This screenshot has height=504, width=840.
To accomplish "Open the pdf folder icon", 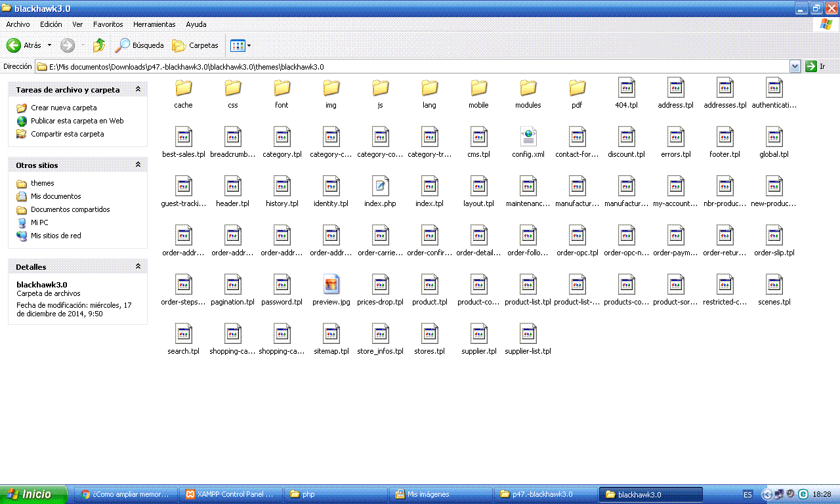I will point(577,87).
